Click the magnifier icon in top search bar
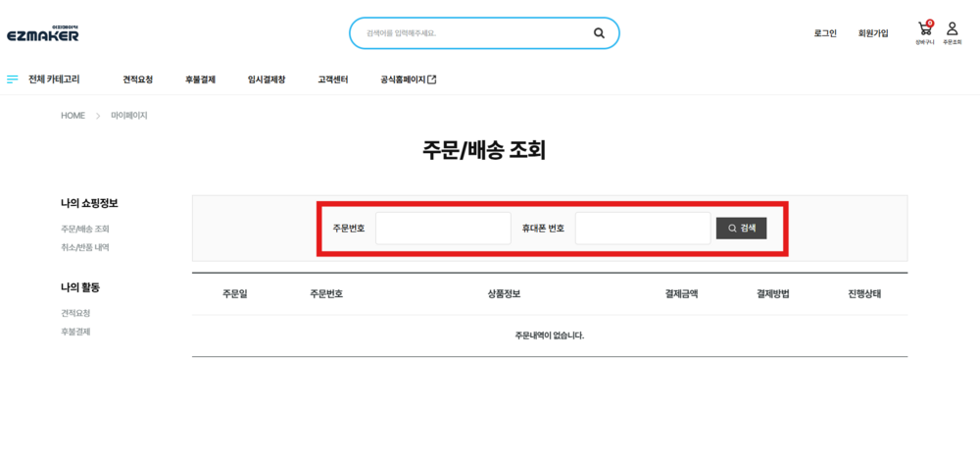980x463 pixels. tap(599, 33)
